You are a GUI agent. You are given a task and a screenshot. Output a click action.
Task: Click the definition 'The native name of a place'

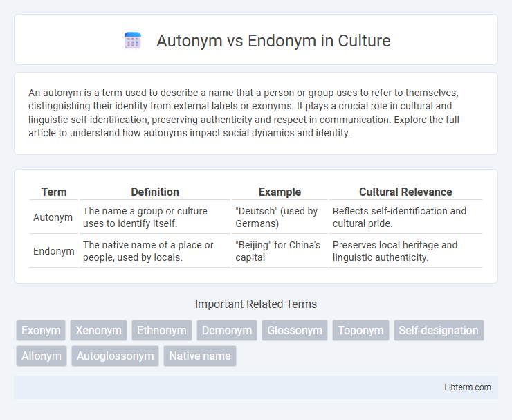(x=155, y=251)
